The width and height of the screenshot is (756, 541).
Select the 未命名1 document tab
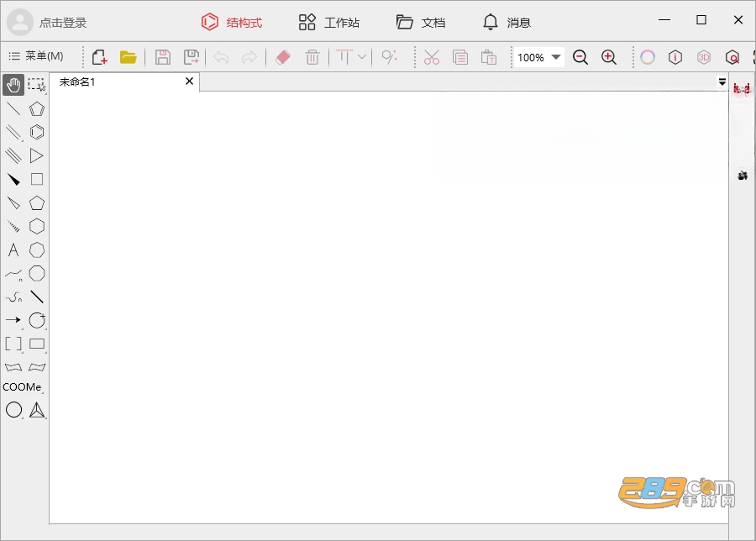point(124,82)
